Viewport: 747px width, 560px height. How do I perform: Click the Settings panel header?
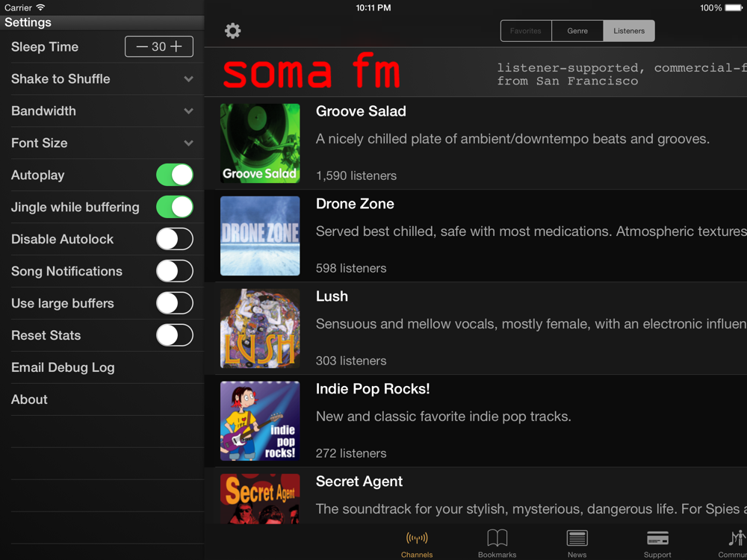(x=102, y=22)
